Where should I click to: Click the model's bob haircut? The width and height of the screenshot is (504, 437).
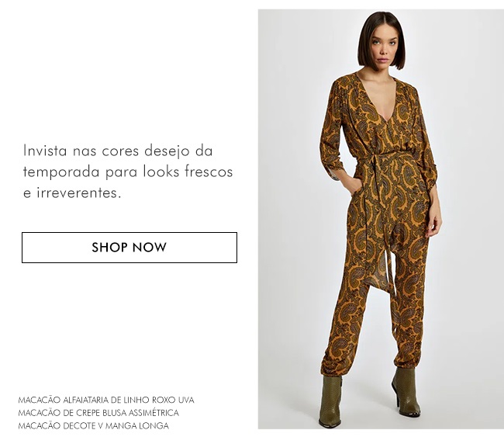(381, 40)
